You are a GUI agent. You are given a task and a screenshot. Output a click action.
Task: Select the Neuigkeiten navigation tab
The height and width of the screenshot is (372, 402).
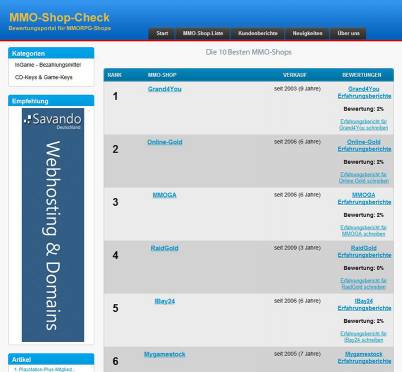pos(307,33)
